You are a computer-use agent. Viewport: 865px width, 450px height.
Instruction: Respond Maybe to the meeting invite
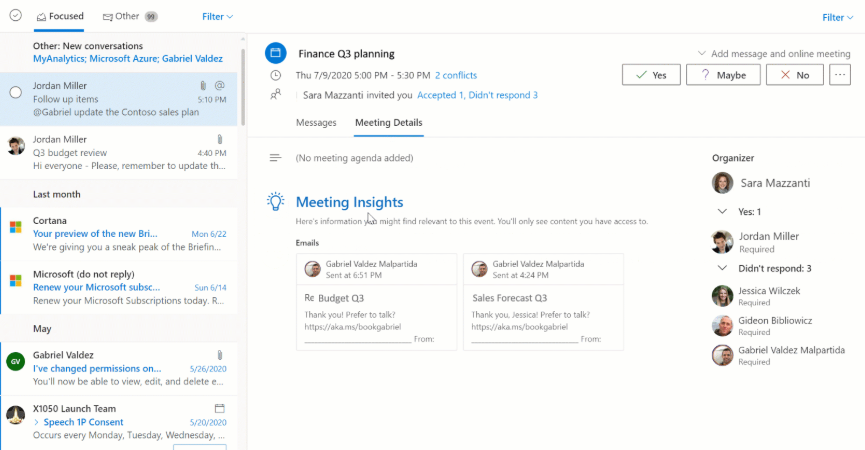[x=723, y=75]
